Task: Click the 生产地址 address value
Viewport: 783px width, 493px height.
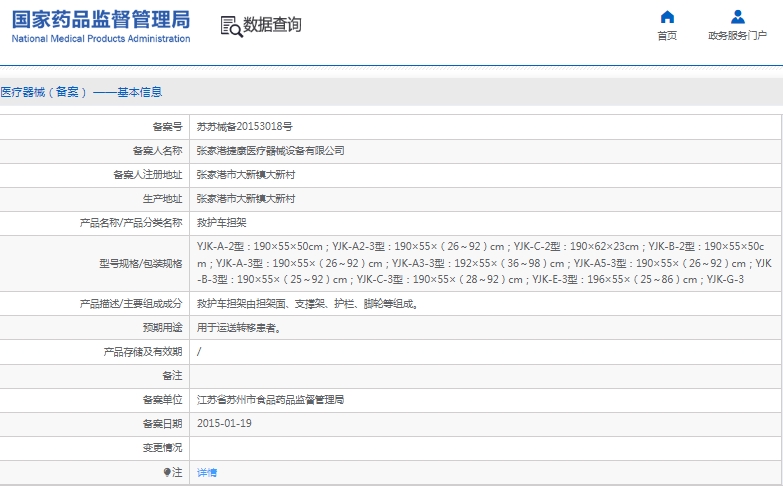Action: click(246, 198)
